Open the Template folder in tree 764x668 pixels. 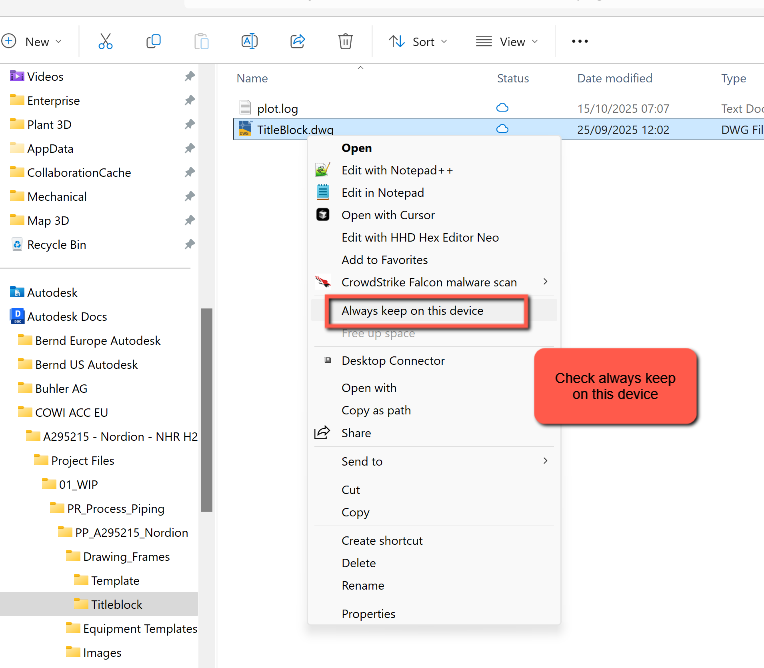click(115, 581)
